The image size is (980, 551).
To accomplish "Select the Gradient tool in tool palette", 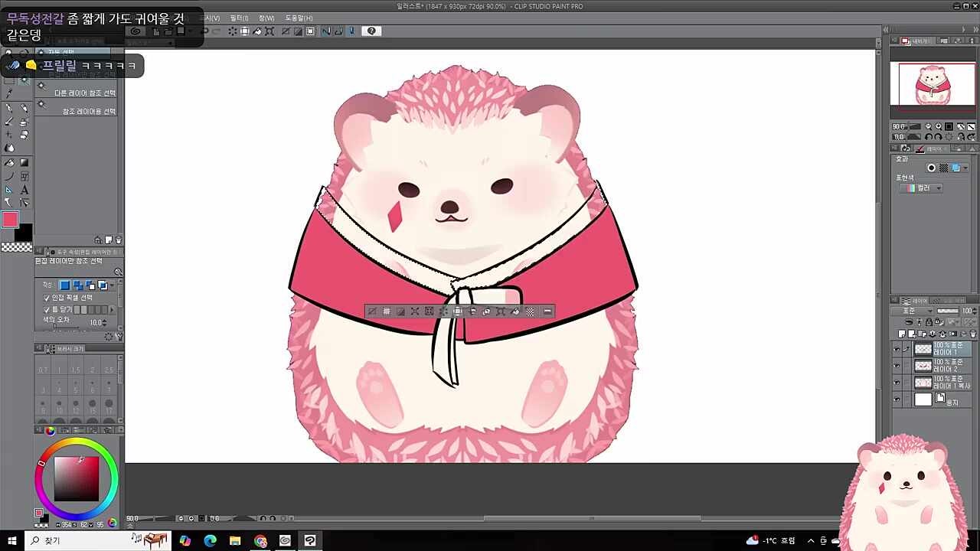I will [x=24, y=163].
